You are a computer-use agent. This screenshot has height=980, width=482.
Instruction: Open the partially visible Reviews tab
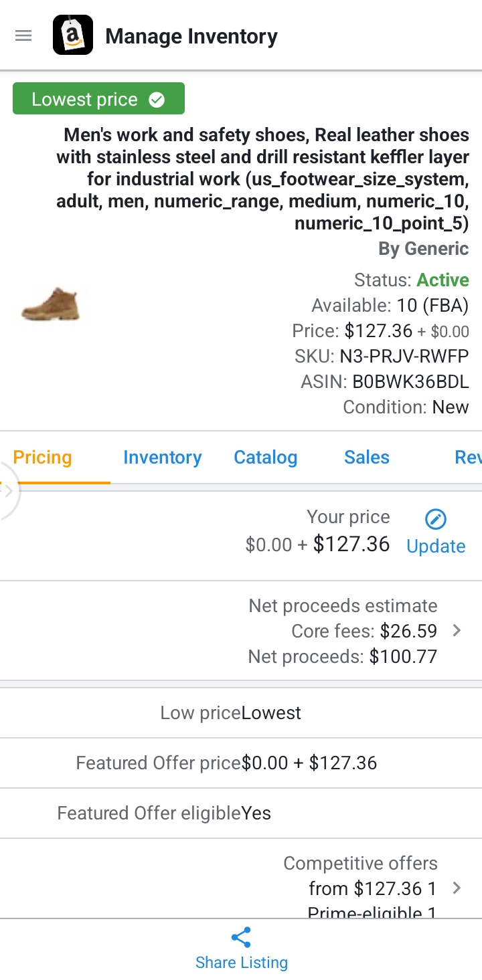click(x=468, y=458)
